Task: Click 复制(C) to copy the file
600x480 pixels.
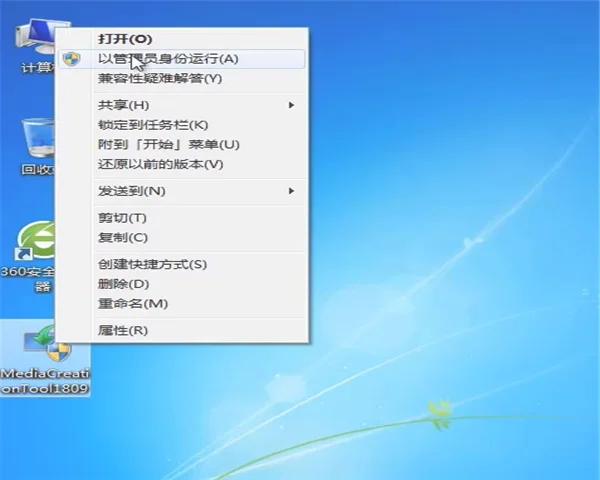Action: (x=122, y=238)
